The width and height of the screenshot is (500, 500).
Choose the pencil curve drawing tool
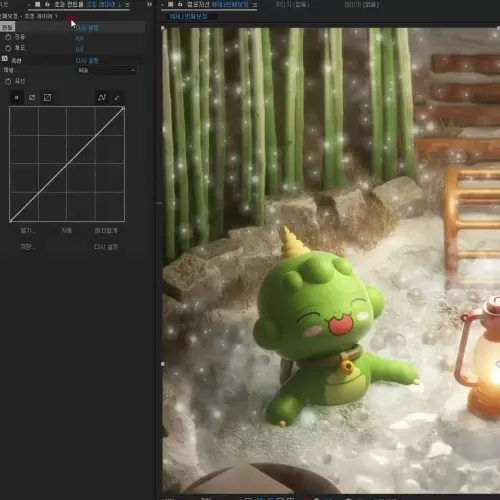[117, 97]
